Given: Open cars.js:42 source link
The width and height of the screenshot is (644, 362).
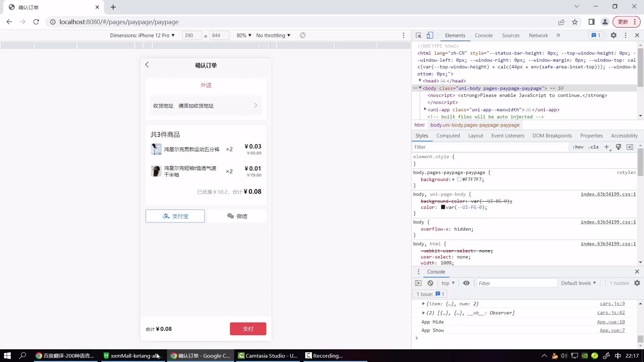Looking at the screenshot, I should (x=610, y=313).
